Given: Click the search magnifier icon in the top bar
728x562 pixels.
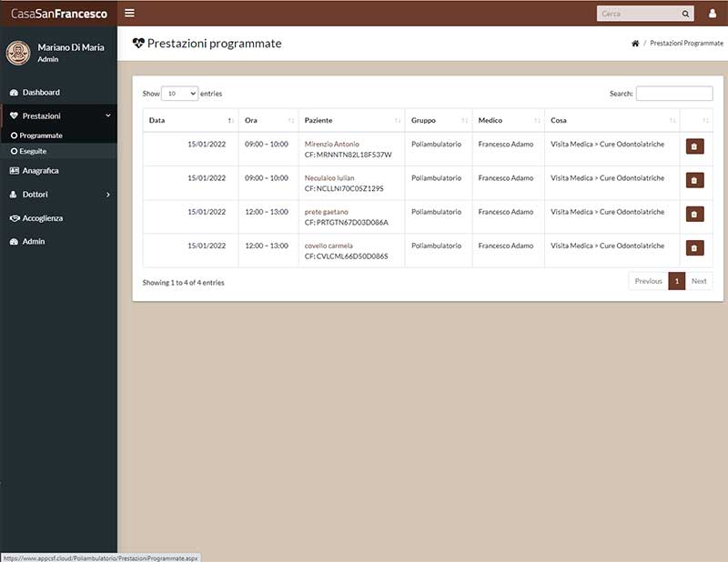Looking at the screenshot, I should click(x=685, y=14).
